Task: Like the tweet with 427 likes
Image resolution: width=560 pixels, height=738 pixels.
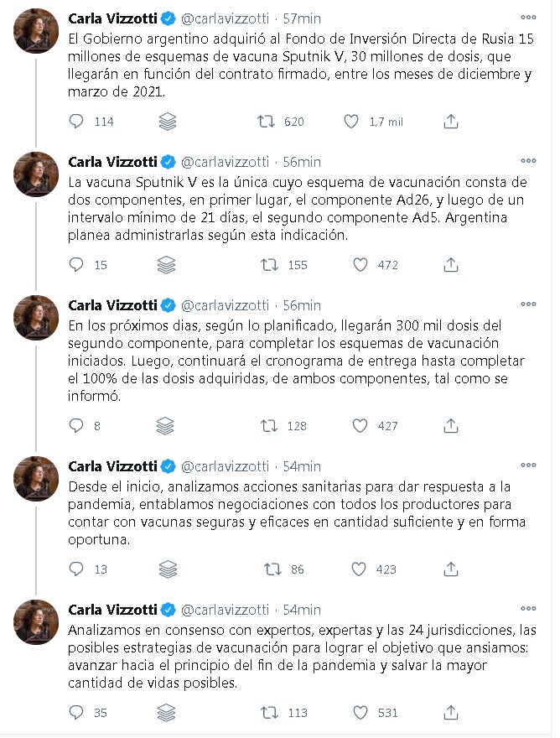Action: tap(360, 426)
